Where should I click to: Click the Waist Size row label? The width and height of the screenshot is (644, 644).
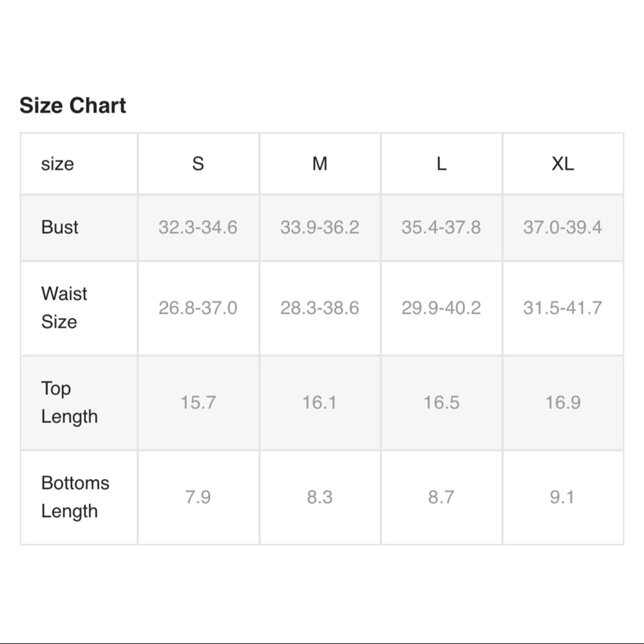64,308
